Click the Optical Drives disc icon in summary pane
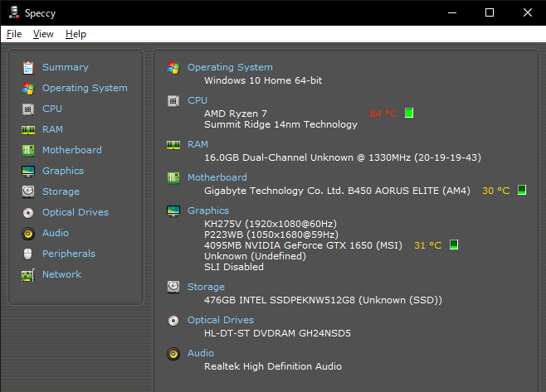 tap(173, 321)
